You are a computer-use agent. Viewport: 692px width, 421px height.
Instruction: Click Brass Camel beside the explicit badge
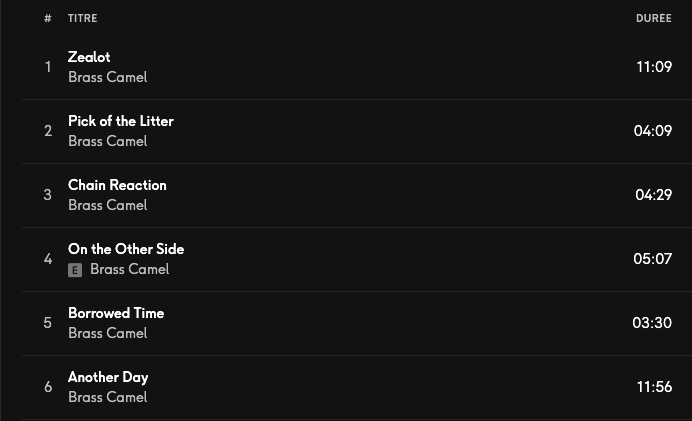(129, 269)
